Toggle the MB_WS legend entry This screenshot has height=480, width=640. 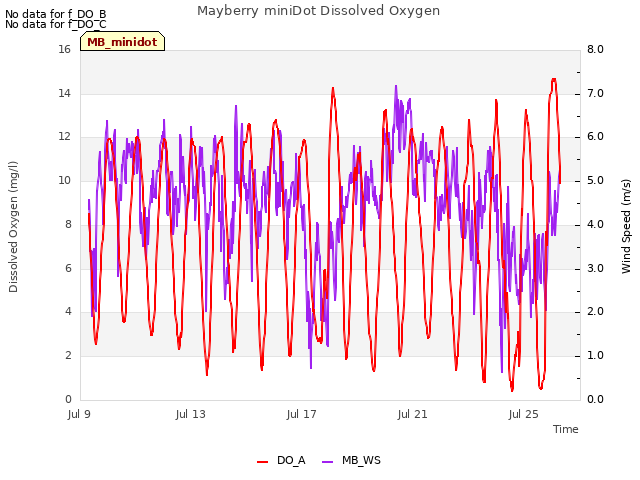point(351,461)
